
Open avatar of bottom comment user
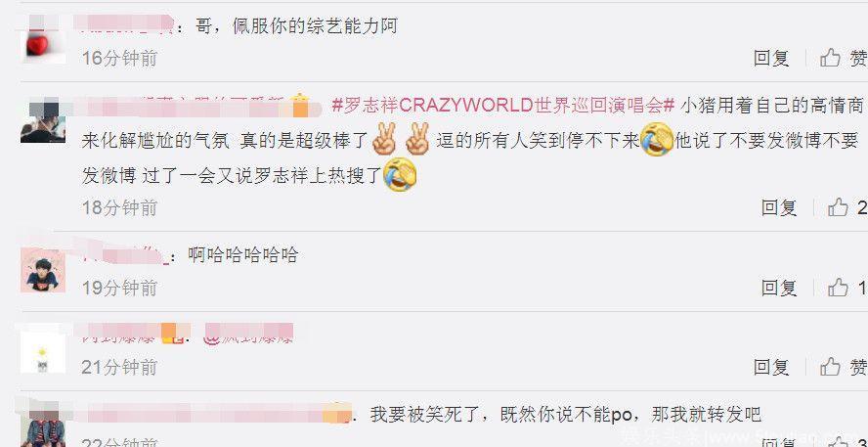point(43,427)
